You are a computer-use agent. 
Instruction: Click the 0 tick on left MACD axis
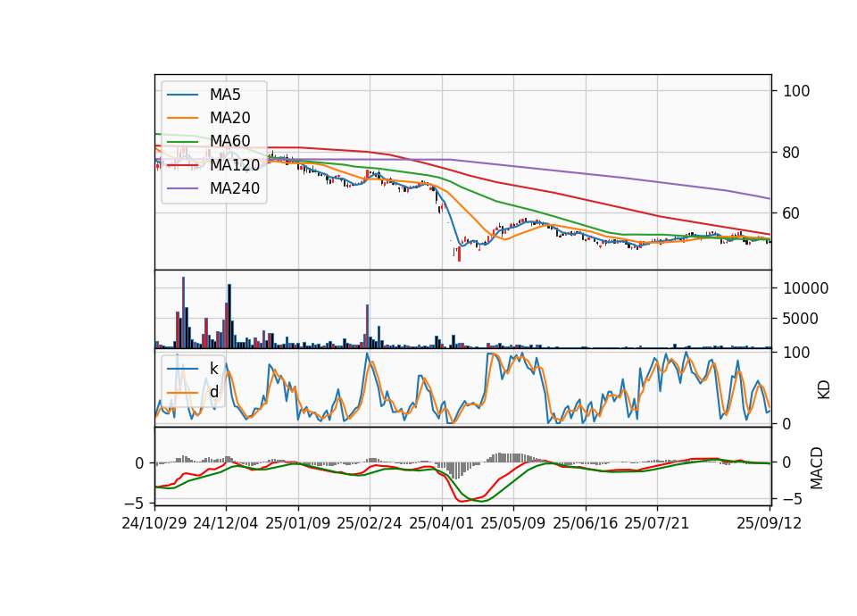tap(140, 463)
